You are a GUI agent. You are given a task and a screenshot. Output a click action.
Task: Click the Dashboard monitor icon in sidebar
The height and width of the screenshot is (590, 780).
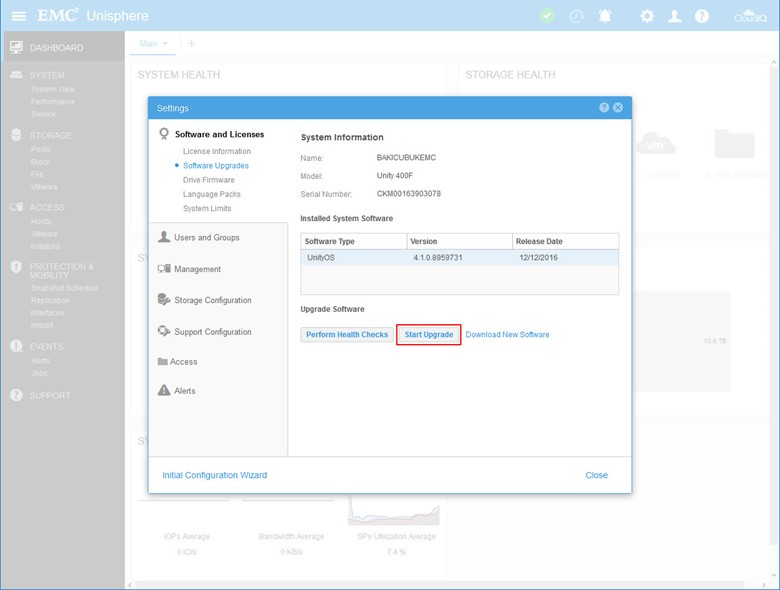click(x=16, y=47)
